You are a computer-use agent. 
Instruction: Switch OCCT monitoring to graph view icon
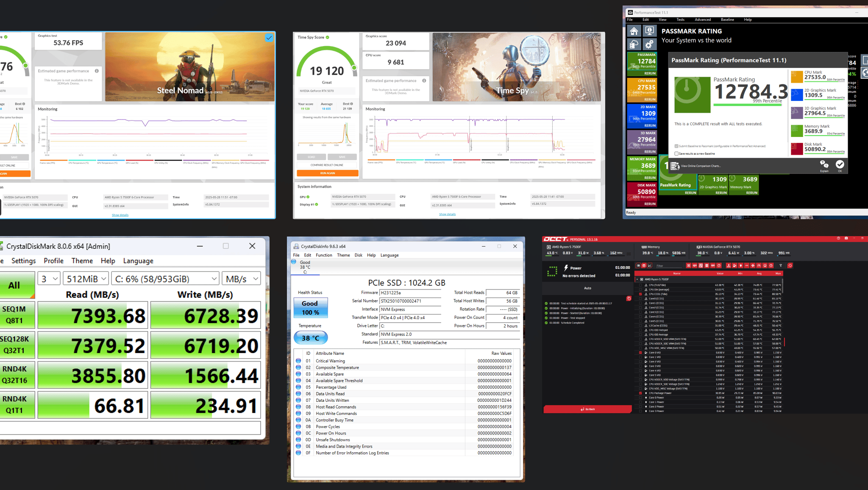click(650, 266)
